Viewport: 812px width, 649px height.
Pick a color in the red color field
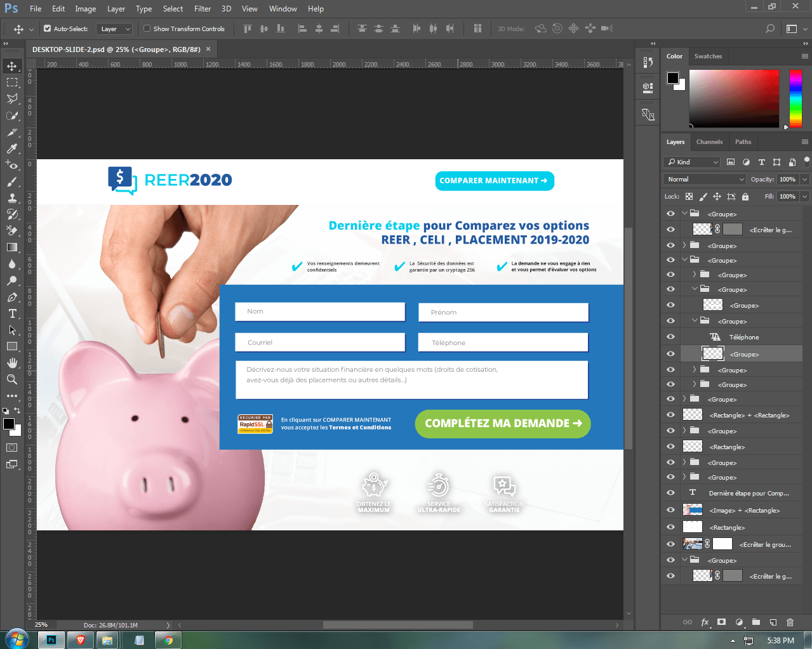click(734, 98)
